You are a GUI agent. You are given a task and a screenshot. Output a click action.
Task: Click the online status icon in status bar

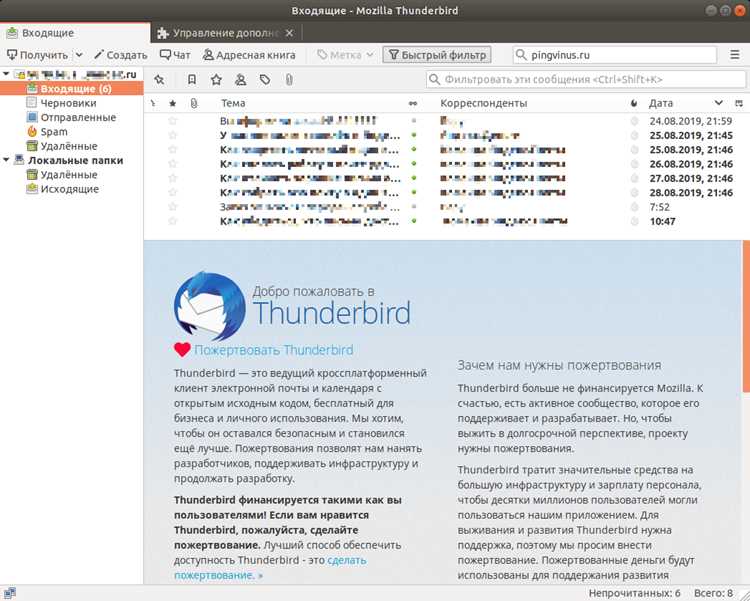click(10, 593)
